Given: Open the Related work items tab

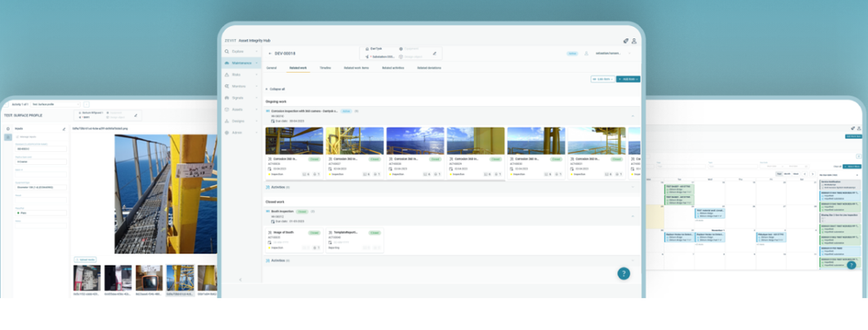Looking at the screenshot, I should (356, 68).
